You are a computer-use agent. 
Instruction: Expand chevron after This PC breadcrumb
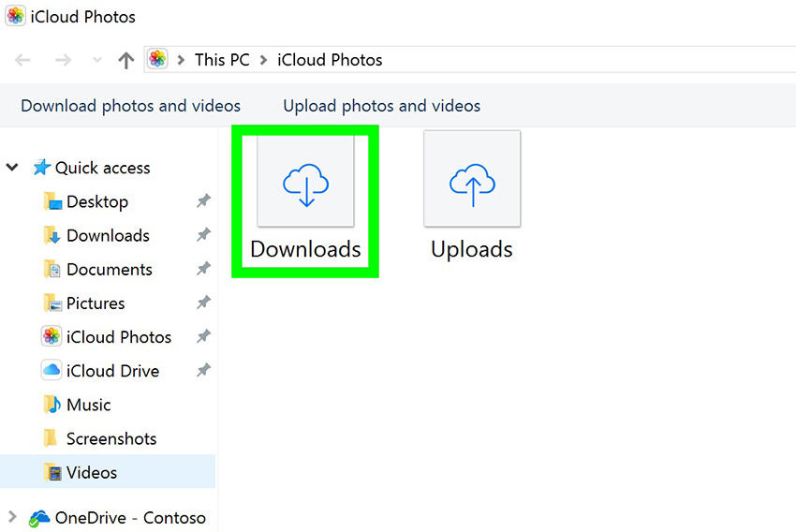[x=263, y=60]
